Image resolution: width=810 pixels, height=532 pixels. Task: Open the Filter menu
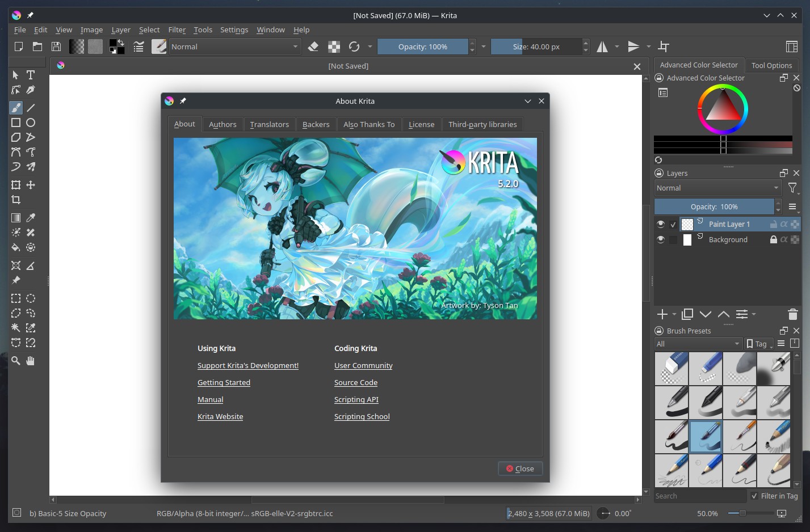[177, 29]
